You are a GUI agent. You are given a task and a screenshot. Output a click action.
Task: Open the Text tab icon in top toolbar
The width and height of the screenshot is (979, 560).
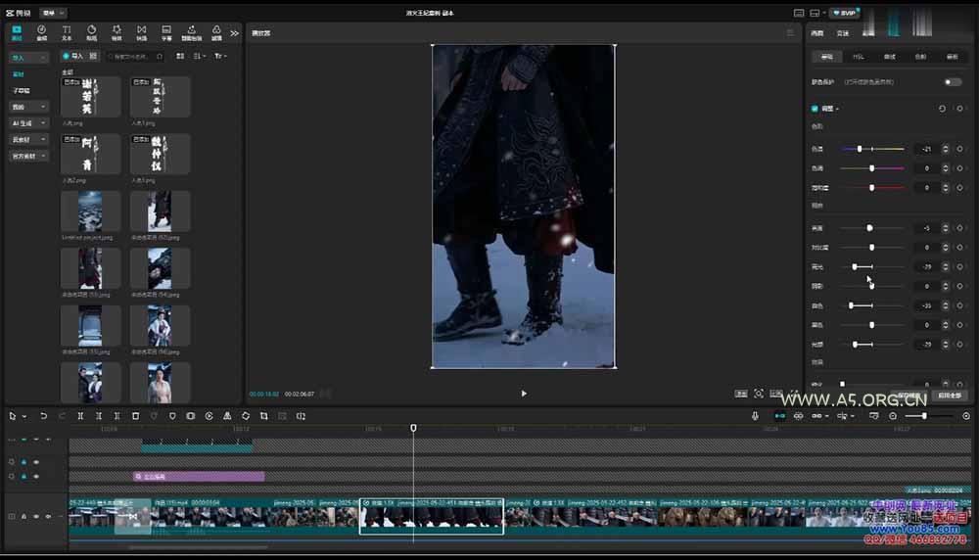coord(67,32)
